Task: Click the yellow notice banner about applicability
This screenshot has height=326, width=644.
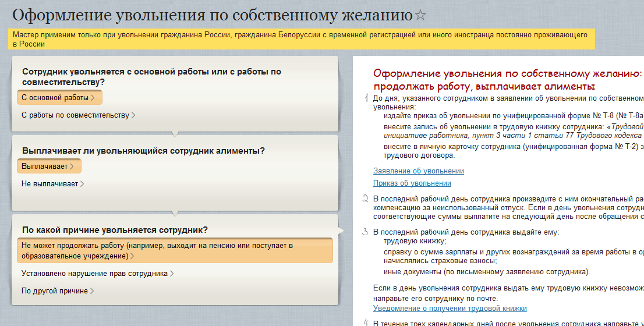Action: click(302, 40)
